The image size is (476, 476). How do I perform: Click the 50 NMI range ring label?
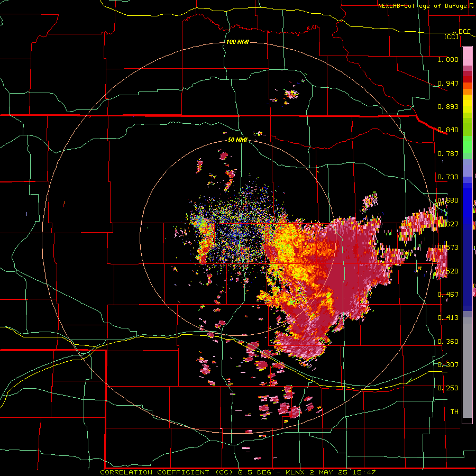click(237, 140)
